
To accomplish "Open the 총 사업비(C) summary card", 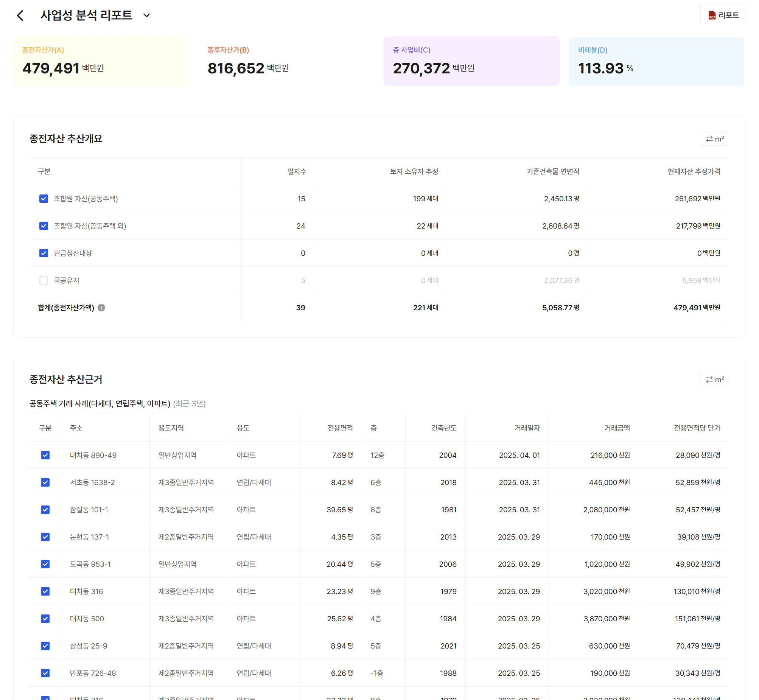I will point(471,61).
